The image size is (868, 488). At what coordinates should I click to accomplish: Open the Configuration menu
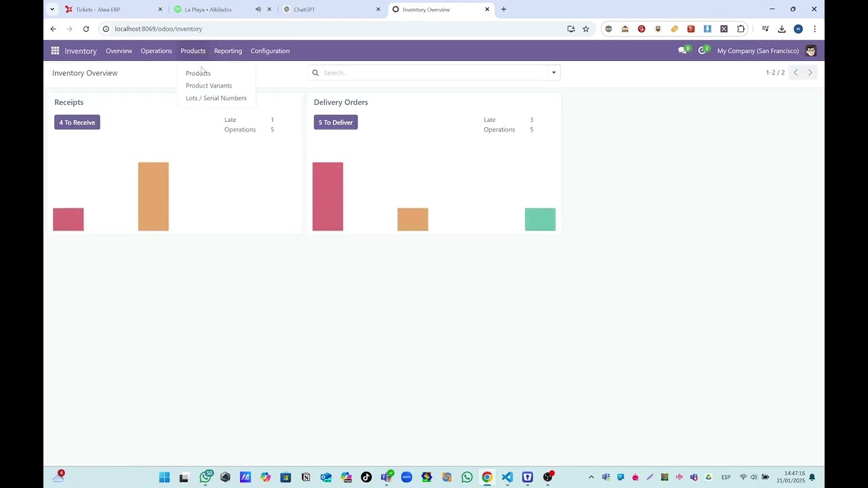(270, 51)
